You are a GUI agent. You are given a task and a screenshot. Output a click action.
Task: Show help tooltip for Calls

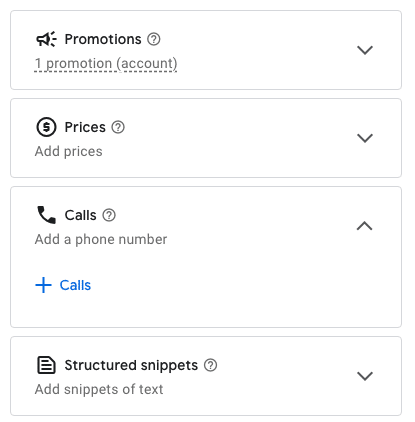pyautogui.click(x=109, y=215)
